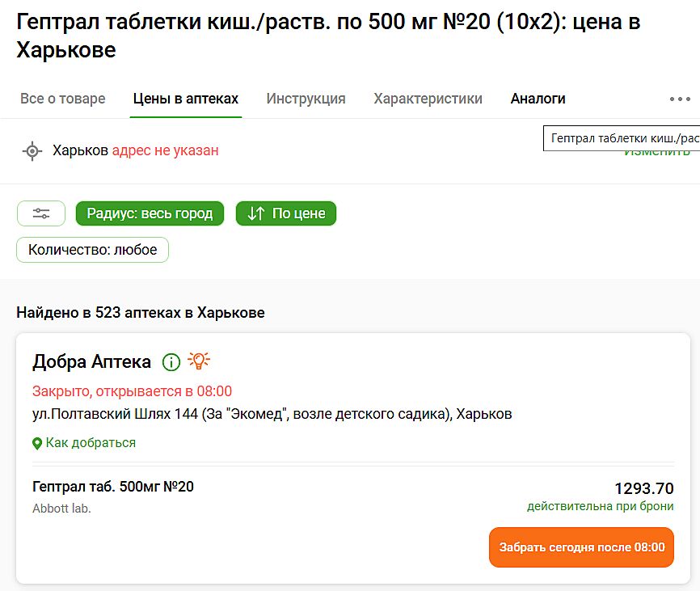700x591 pixels.
Task: Open the Добра Аптека pharmacy title
Action: coord(91,361)
